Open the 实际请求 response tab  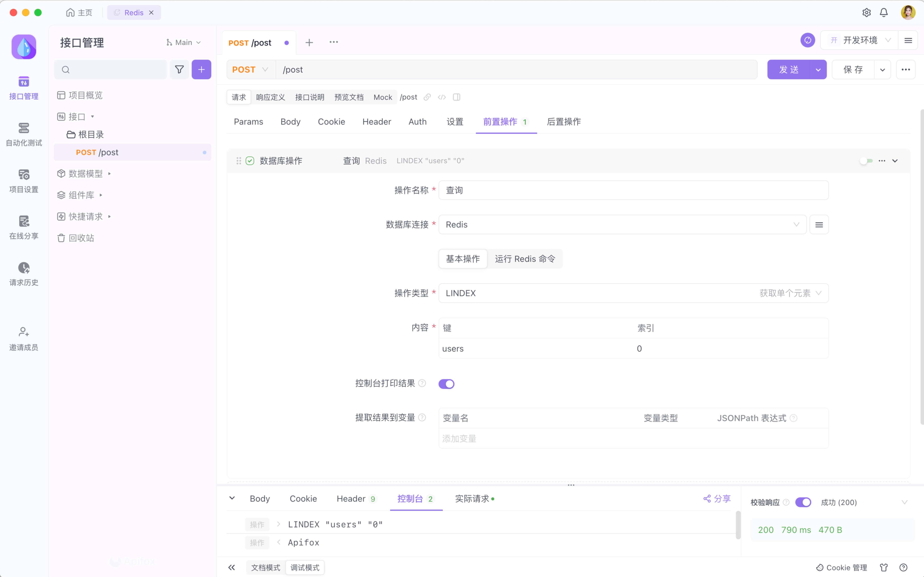click(472, 499)
